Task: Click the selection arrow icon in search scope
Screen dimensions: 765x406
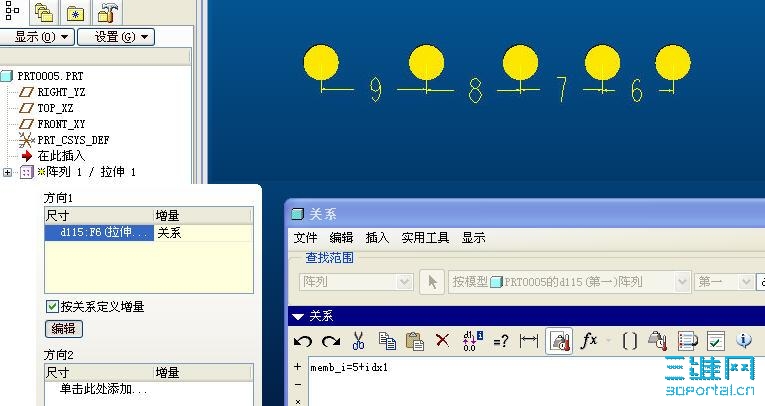Action: [432, 282]
